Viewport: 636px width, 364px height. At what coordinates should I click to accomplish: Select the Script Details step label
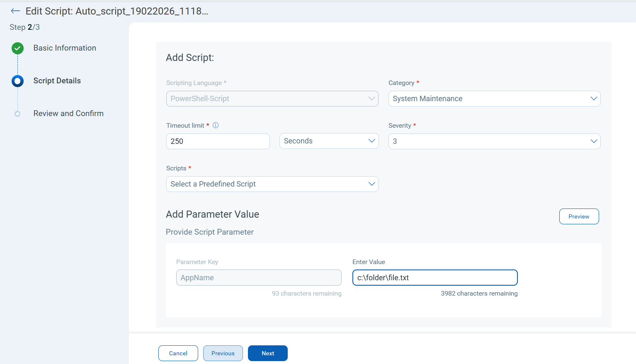point(57,81)
